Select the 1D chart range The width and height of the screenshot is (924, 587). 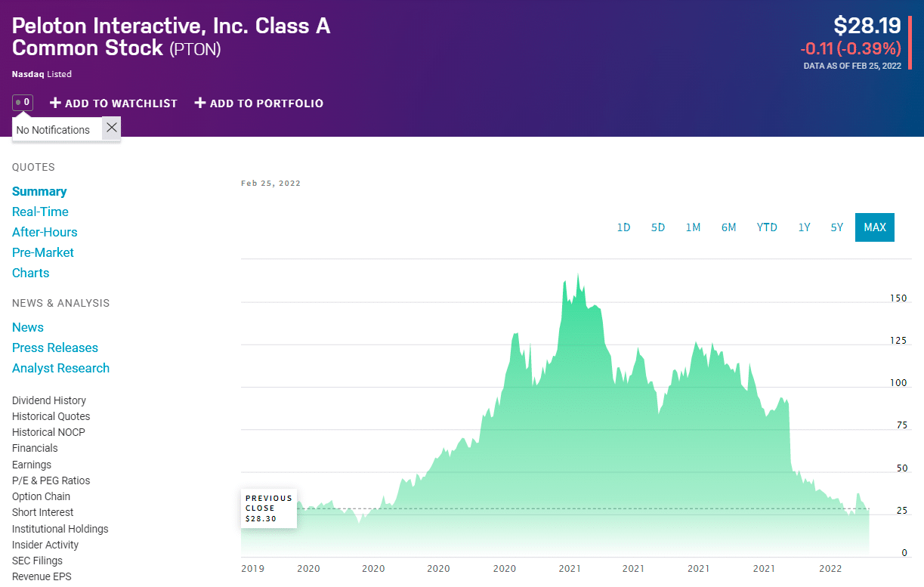pos(623,227)
